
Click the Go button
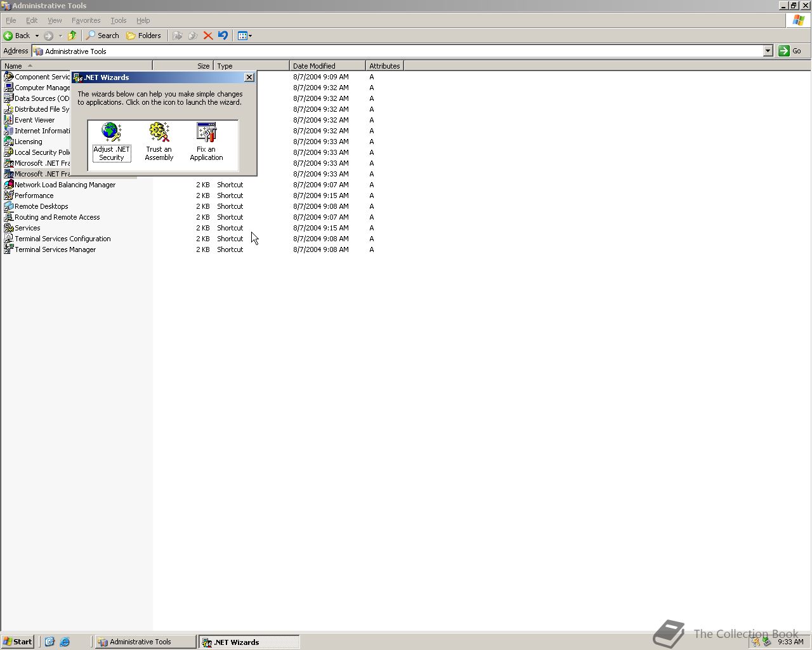tap(790, 51)
